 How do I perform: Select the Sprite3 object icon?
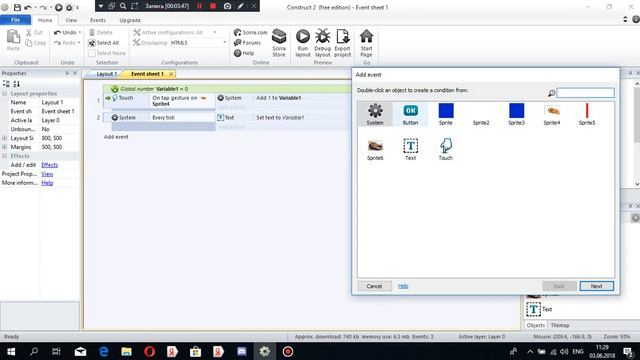tap(516, 114)
